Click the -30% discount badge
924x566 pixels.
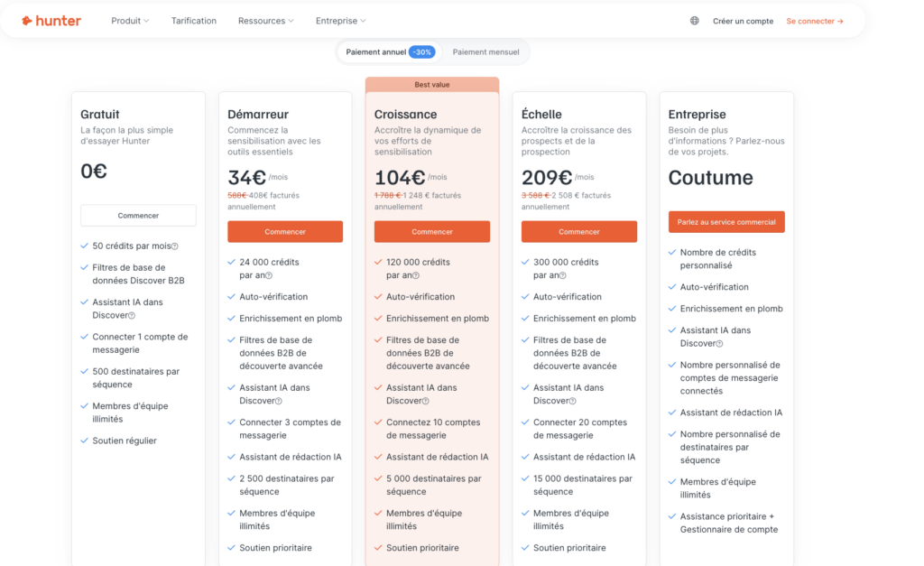[x=422, y=52]
